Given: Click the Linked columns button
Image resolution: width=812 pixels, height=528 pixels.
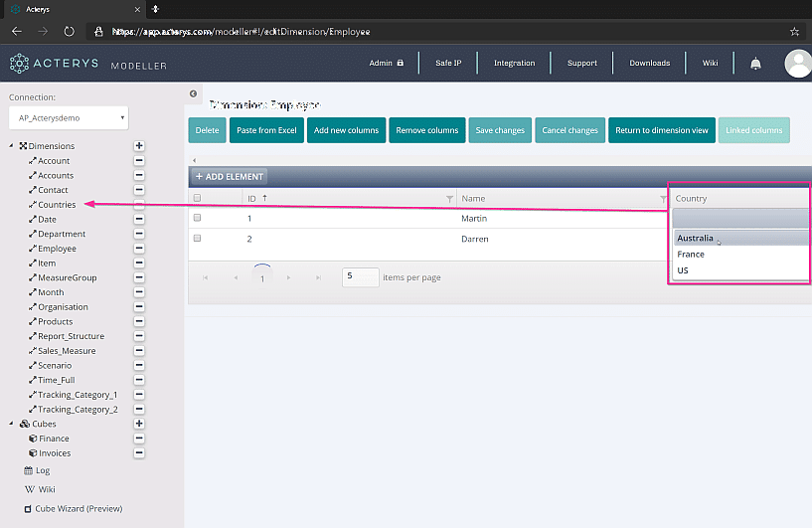Looking at the screenshot, I should [754, 130].
